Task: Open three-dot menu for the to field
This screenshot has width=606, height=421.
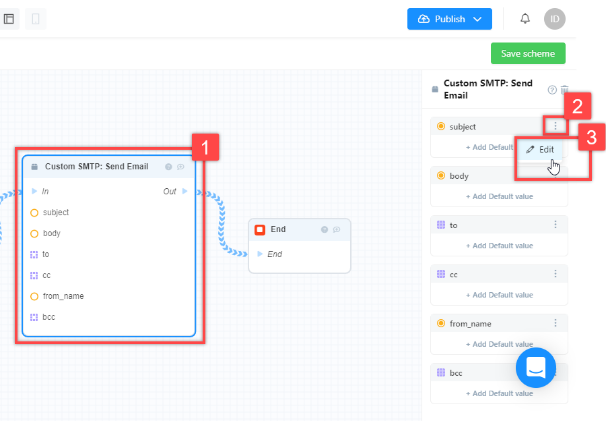Action: 555,225
